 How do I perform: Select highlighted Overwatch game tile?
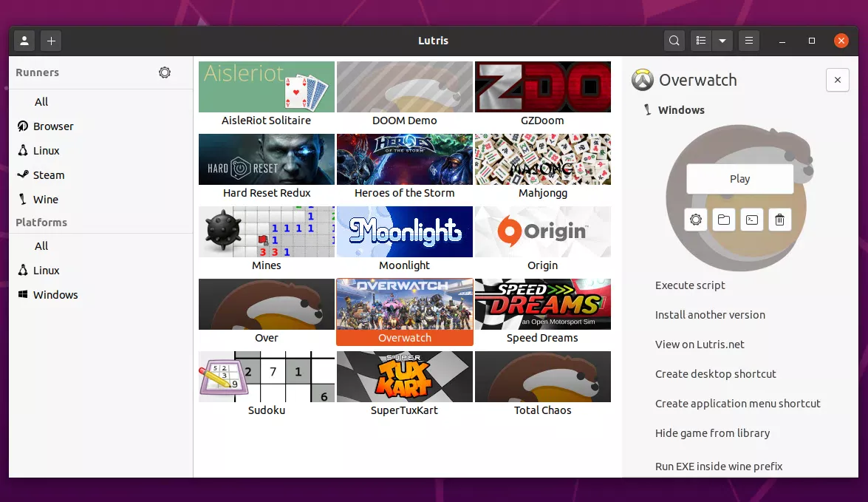pyautogui.click(x=405, y=313)
